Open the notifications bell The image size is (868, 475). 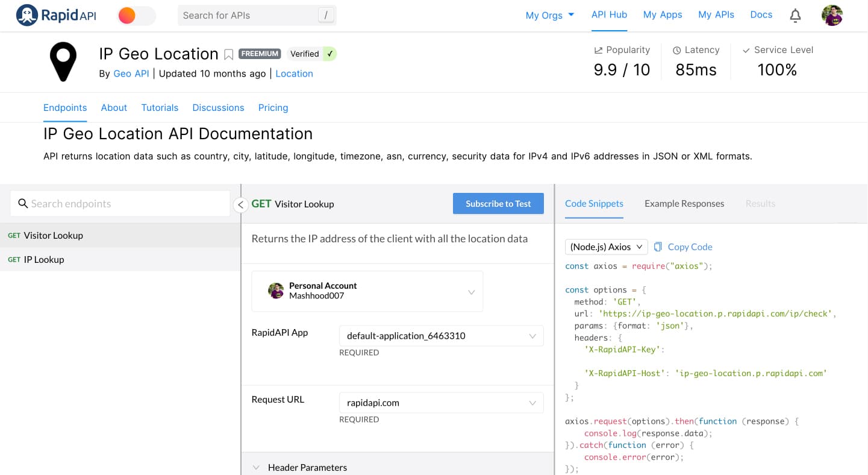pos(796,16)
